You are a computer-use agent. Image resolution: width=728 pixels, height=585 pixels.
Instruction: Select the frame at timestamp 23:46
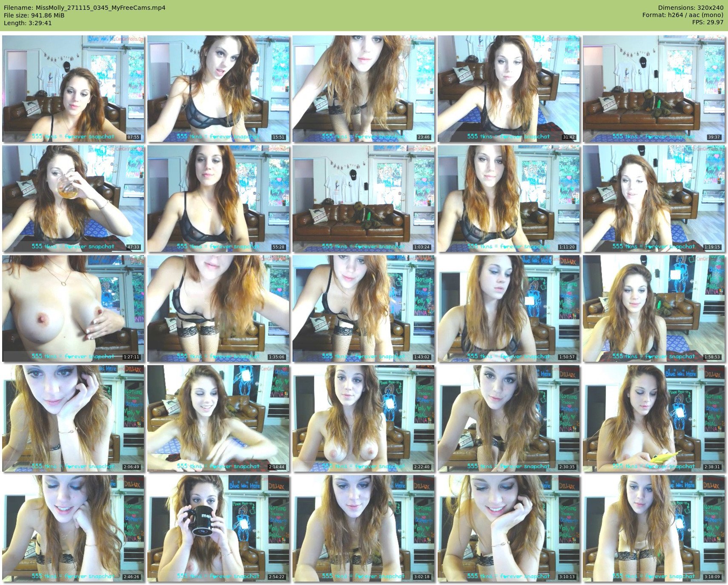[364, 89]
